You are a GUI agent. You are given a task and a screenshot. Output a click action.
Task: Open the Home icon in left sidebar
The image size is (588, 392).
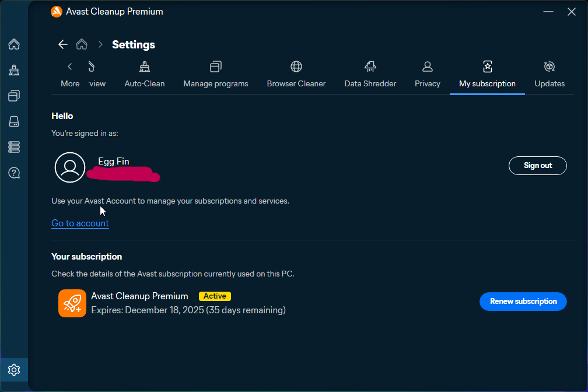(x=14, y=44)
